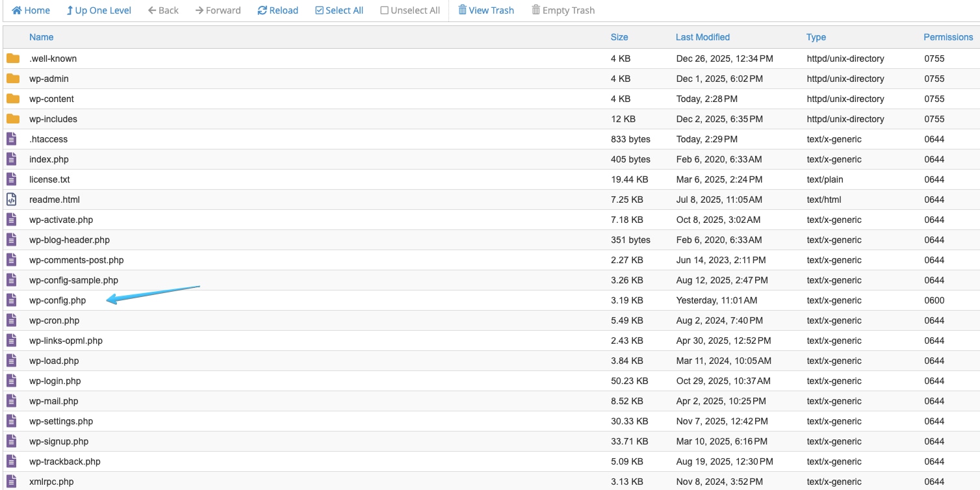Click the wp-config.php file icon
Image resolution: width=980 pixels, height=490 pixels.
click(x=11, y=300)
